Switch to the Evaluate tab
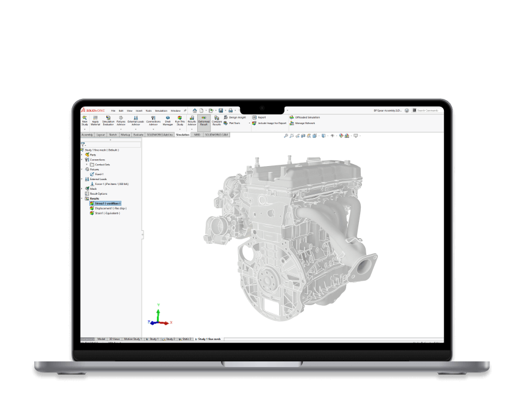Screen dimensions: 525x420 138,134
